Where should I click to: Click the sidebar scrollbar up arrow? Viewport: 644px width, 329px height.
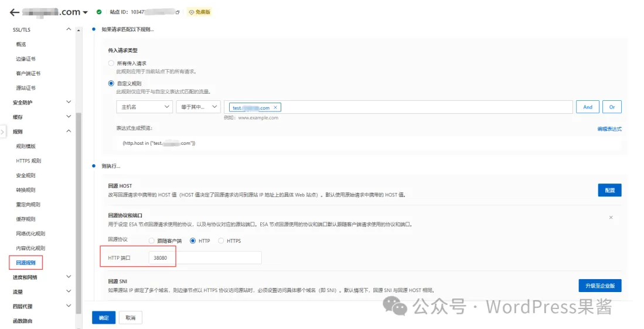[x=79, y=30]
